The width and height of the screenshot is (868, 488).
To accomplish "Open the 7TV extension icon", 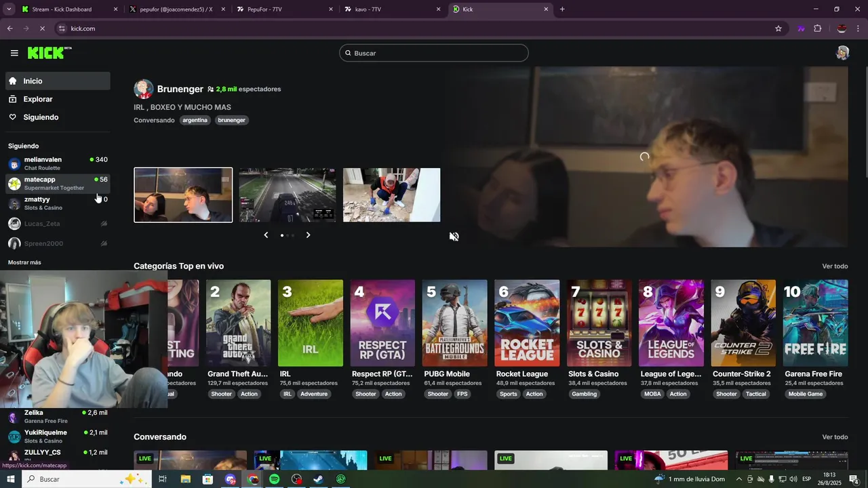I will pos(802,28).
